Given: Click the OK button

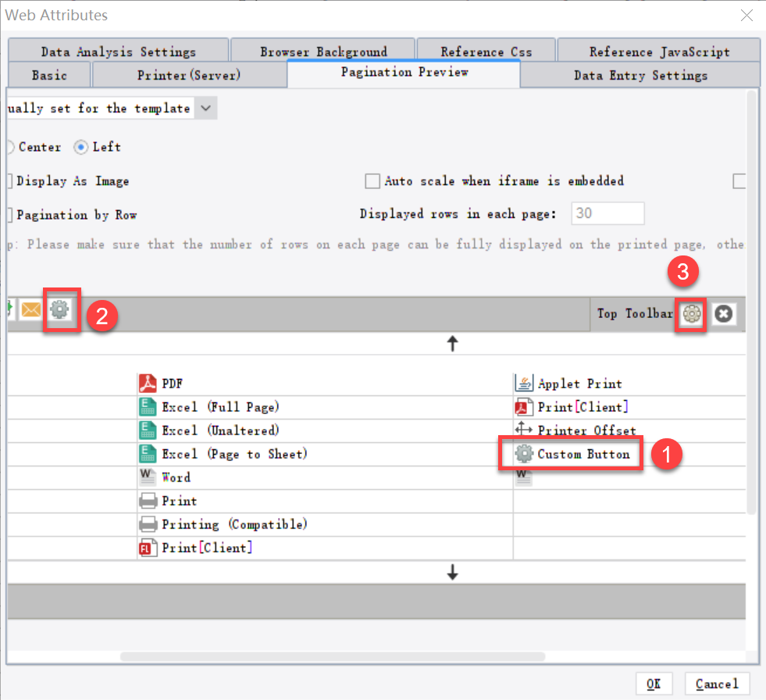Looking at the screenshot, I should [654, 684].
